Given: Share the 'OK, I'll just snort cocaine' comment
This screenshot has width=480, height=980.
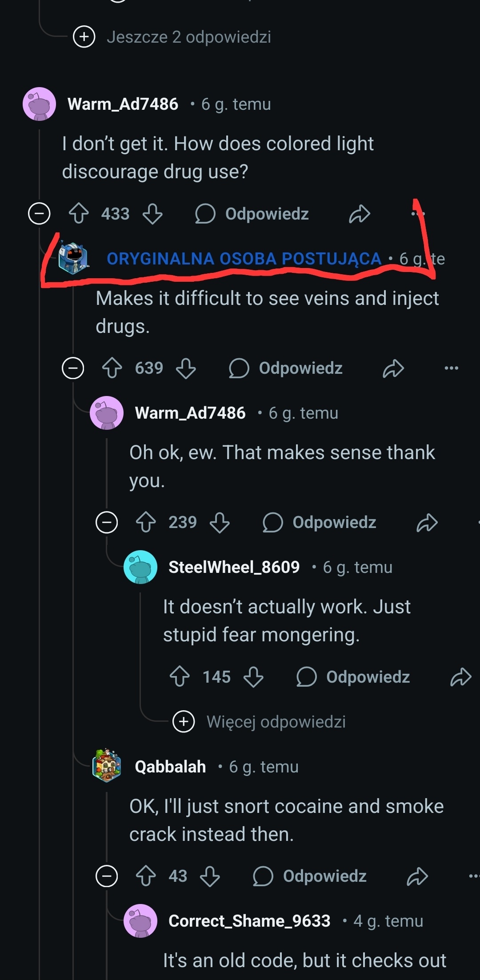Looking at the screenshot, I should tap(417, 876).
